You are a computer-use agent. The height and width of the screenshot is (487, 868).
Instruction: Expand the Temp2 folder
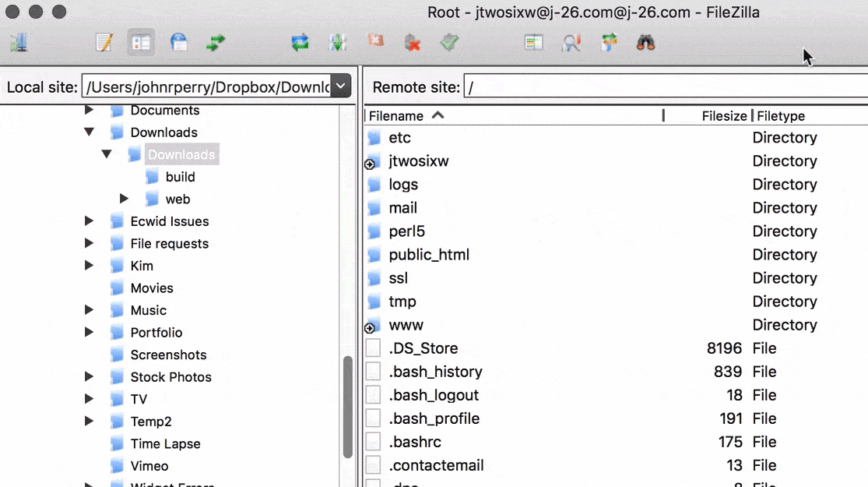[x=89, y=421]
